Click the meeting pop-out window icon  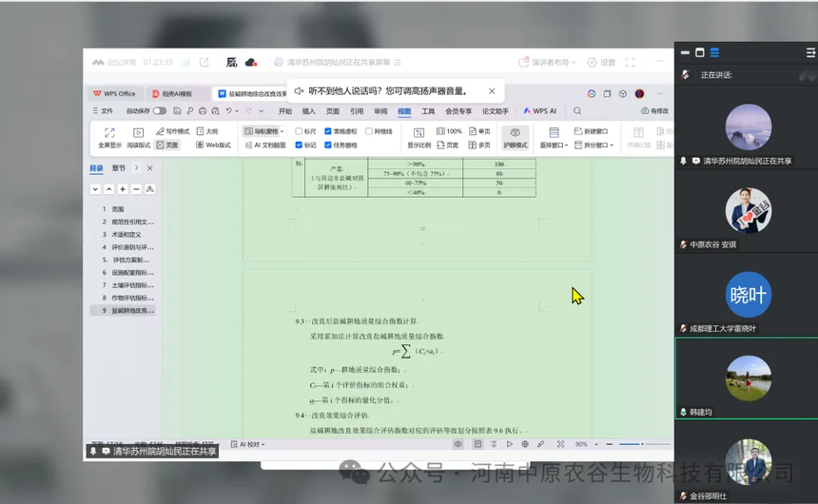click(x=204, y=63)
